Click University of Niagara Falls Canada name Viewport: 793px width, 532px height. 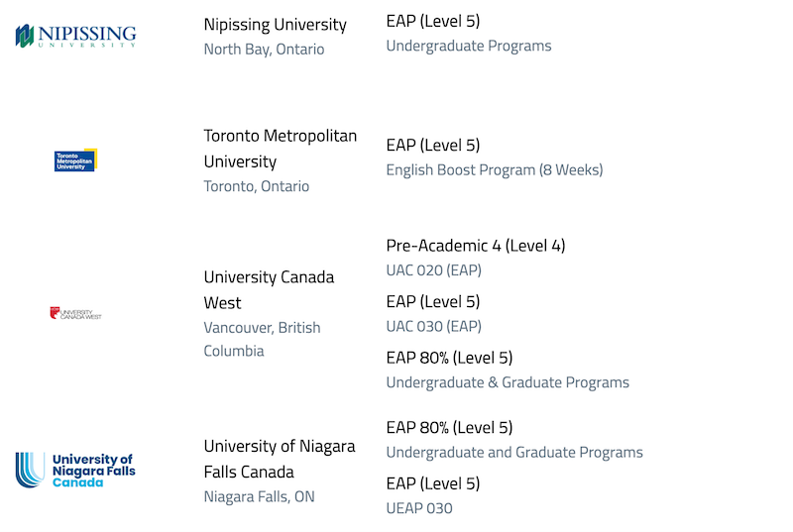tap(280, 459)
